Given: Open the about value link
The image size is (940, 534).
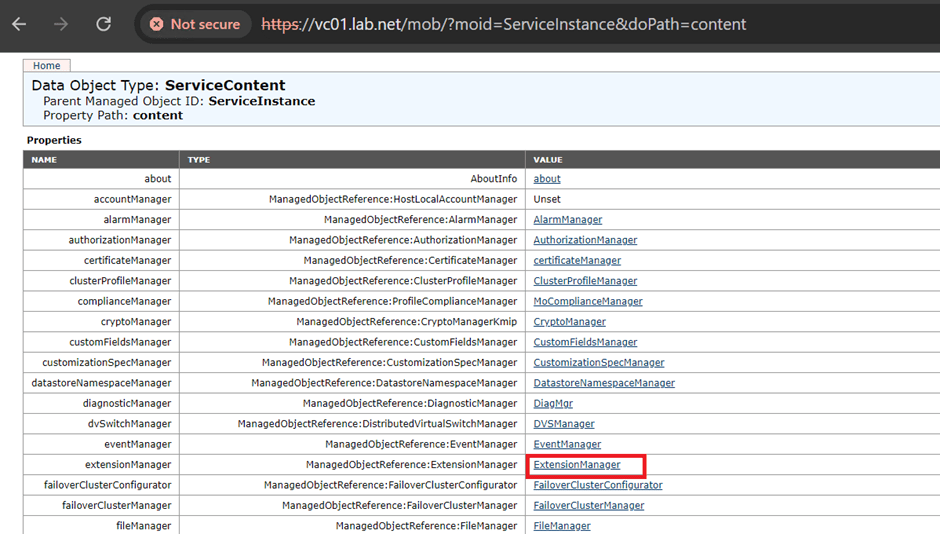Looking at the screenshot, I should tap(547, 179).
